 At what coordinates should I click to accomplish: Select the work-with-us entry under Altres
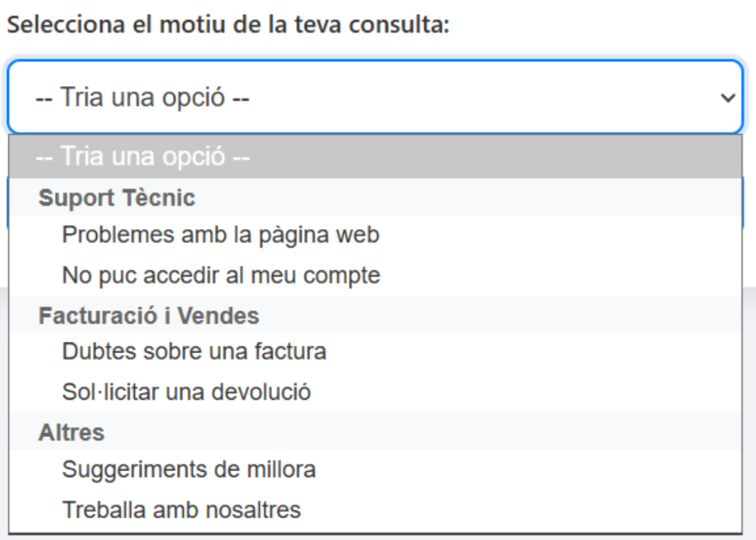[x=181, y=510]
